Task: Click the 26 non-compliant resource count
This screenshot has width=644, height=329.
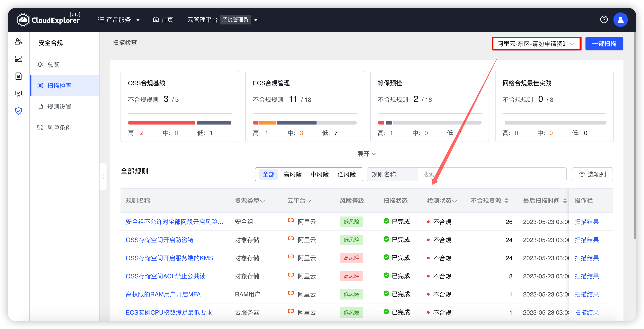Action: tap(509, 222)
